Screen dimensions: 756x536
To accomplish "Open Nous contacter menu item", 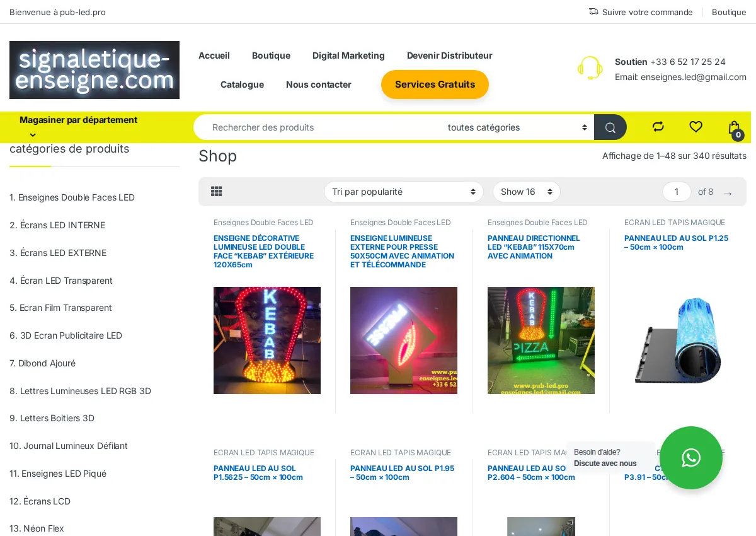I will click(319, 84).
